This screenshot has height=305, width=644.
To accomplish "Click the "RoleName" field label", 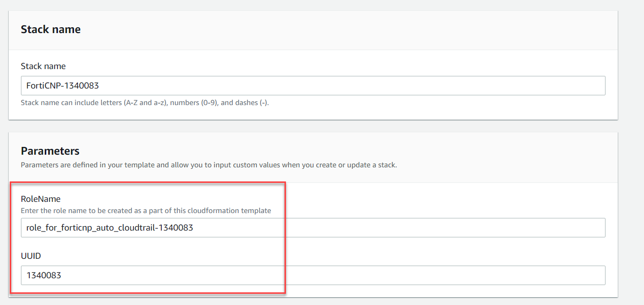I will (40, 198).
